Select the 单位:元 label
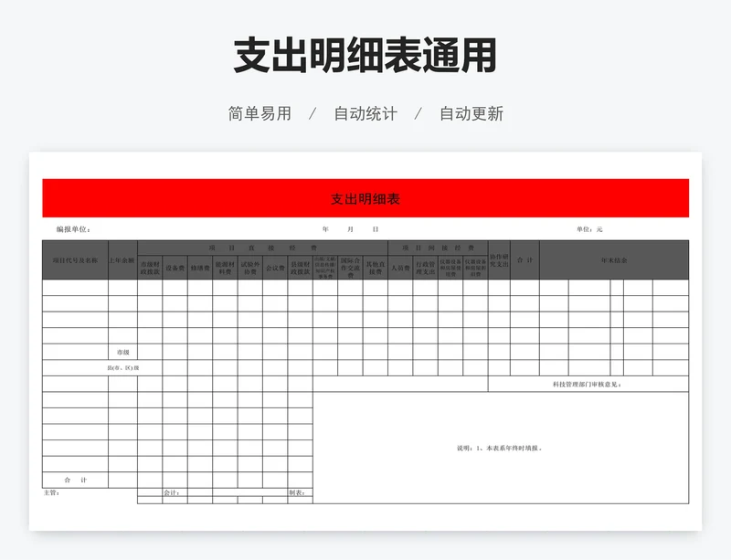This screenshot has width=731, height=560. (x=589, y=229)
